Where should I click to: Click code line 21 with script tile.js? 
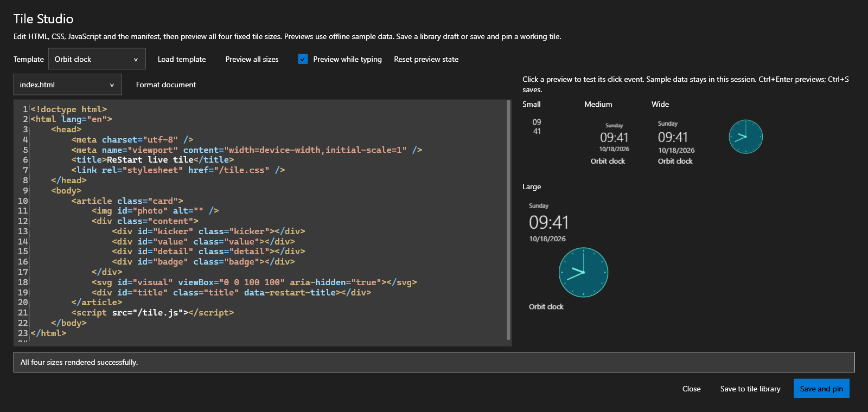pos(152,312)
